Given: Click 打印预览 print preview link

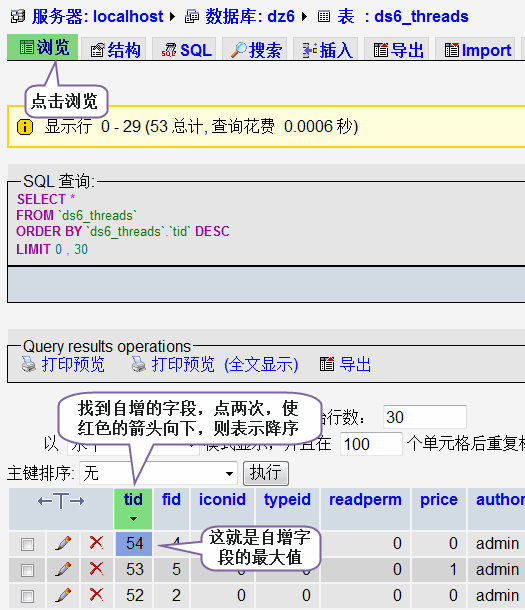Looking at the screenshot, I should (73, 365).
